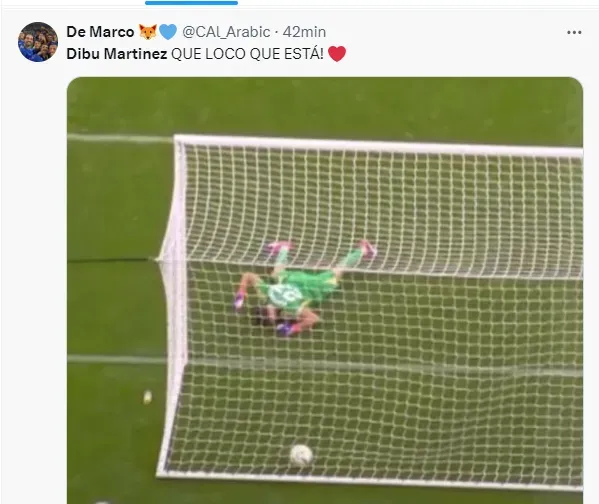Viewport: 599px width, 504px height.
Task: Click the small object left of the goalpost
Action: coord(147,397)
